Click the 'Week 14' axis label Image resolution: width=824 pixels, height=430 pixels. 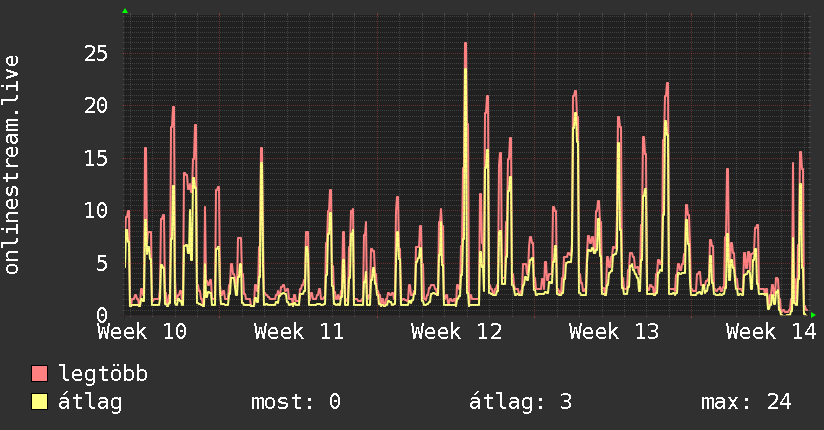pyautogui.click(x=771, y=332)
